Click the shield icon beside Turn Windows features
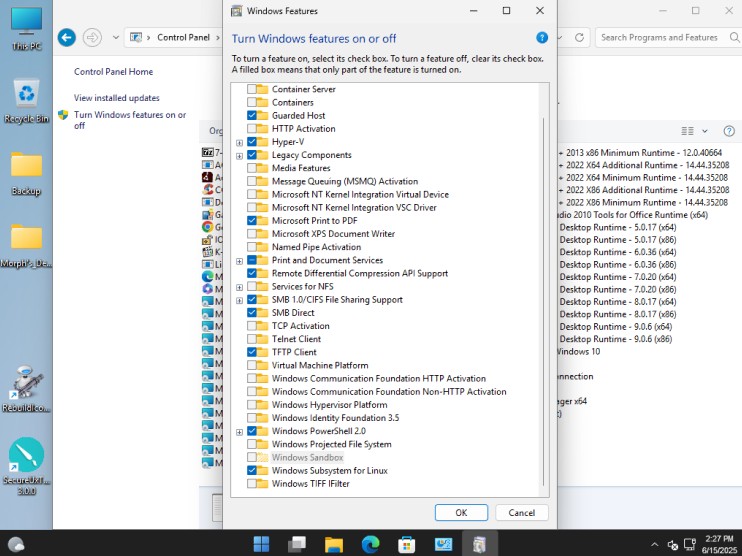Image resolution: width=742 pixels, height=556 pixels. click(63, 115)
